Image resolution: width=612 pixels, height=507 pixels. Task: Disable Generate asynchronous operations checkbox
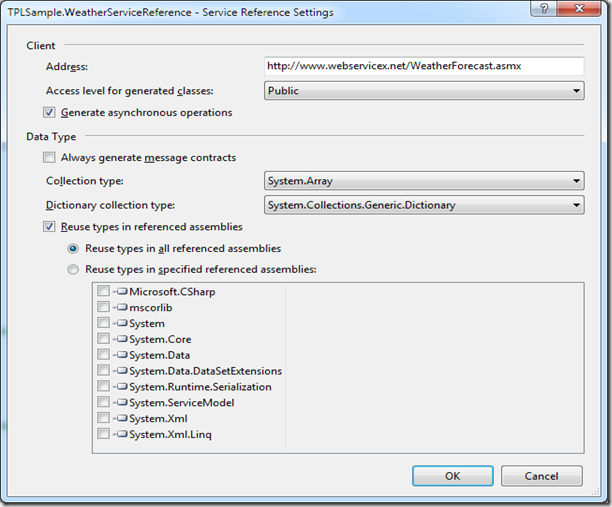50,113
